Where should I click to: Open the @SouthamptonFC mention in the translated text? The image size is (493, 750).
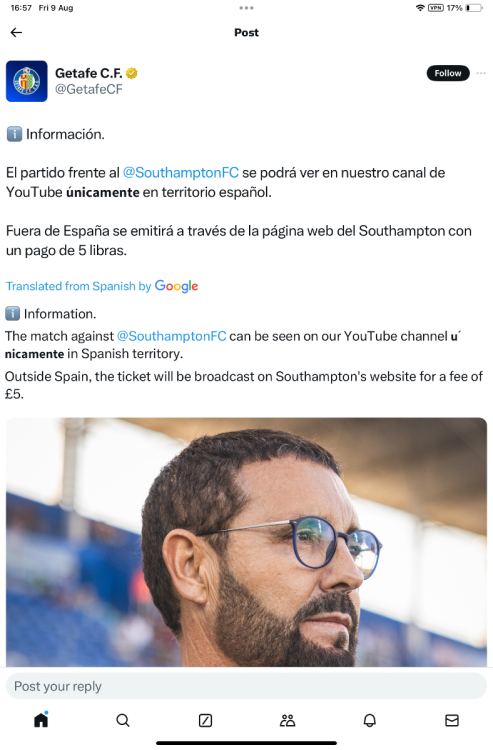(x=172, y=336)
